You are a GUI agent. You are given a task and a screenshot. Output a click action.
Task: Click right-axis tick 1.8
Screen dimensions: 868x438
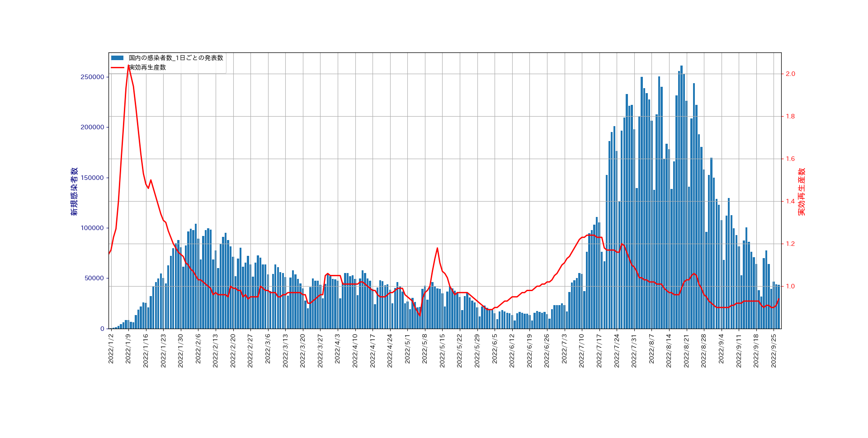(x=790, y=116)
